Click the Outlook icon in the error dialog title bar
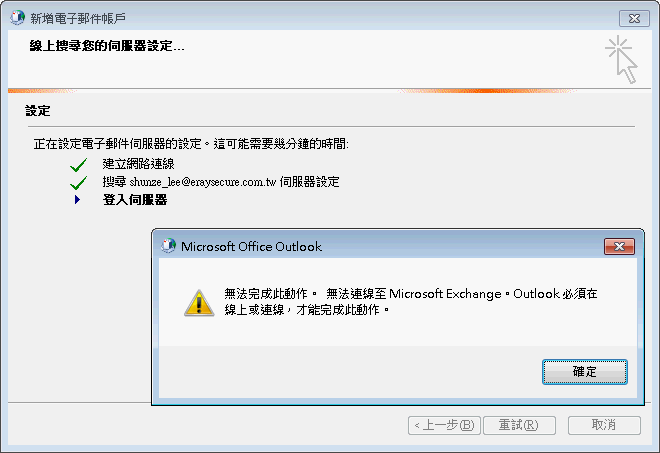Image resolution: width=660 pixels, height=453 pixels. [x=168, y=246]
